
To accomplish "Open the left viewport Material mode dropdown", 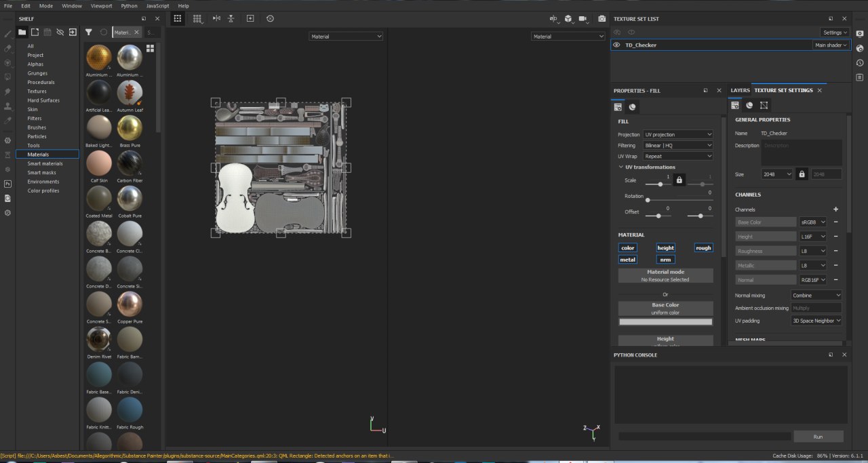I will click(347, 37).
